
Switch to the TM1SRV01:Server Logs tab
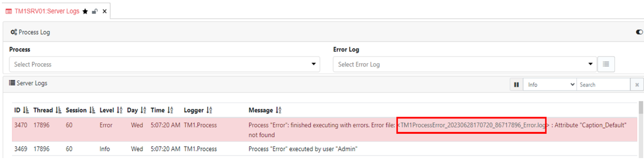(x=47, y=11)
